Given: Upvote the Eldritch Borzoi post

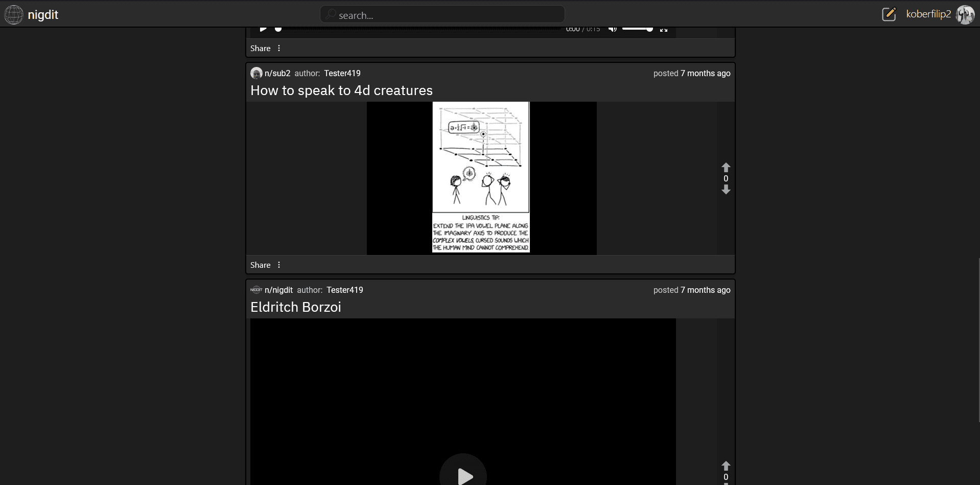Looking at the screenshot, I should click(x=726, y=466).
